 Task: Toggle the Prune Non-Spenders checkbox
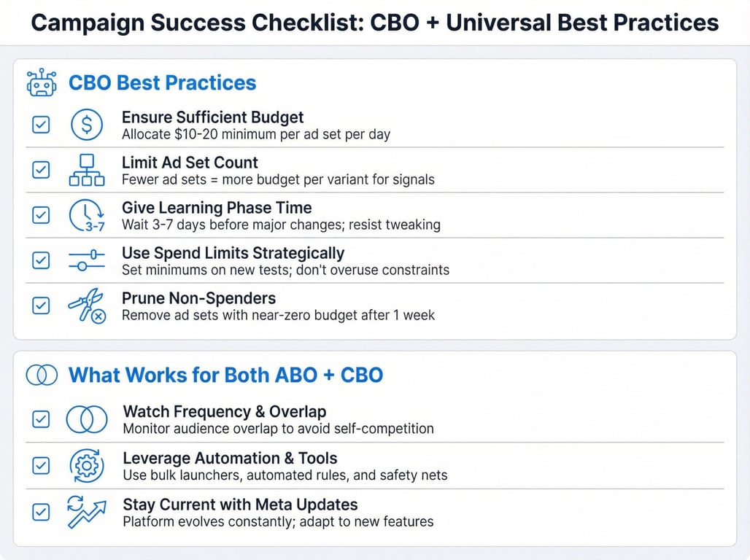point(41,306)
